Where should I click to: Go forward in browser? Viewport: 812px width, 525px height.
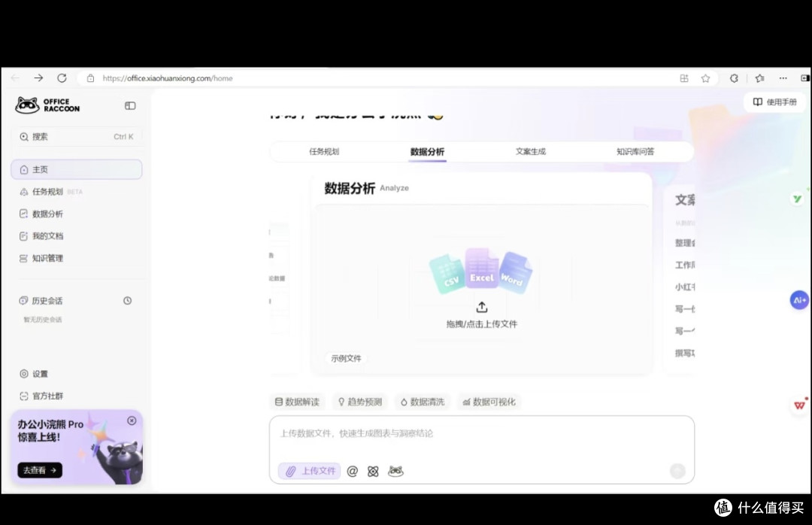click(38, 78)
